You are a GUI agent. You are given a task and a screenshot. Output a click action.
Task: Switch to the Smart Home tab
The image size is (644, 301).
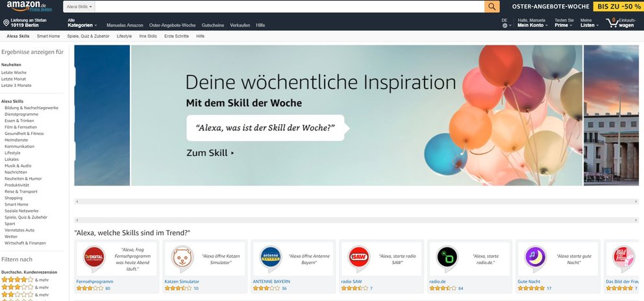click(48, 36)
